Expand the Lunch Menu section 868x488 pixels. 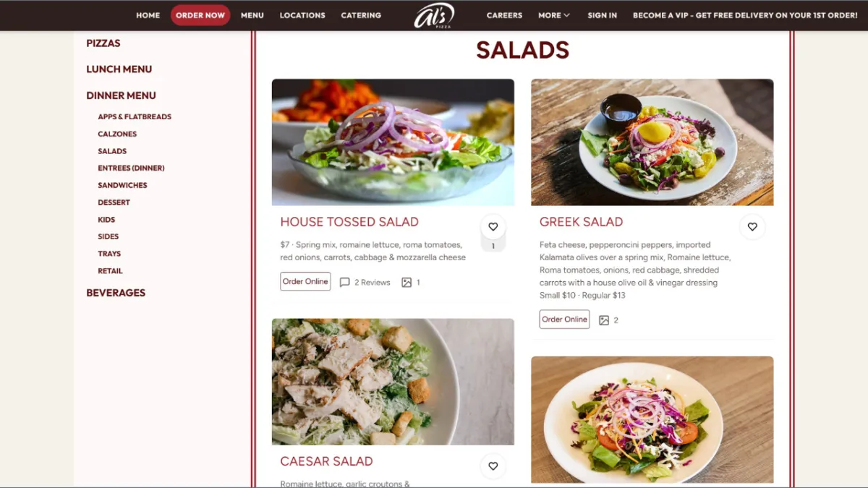pos(119,69)
